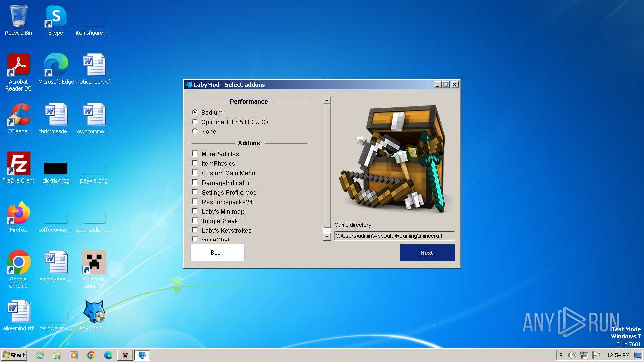This screenshot has width=644, height=362.
Task: Select the CCleaner desktop icon
Action: (18, 119)
